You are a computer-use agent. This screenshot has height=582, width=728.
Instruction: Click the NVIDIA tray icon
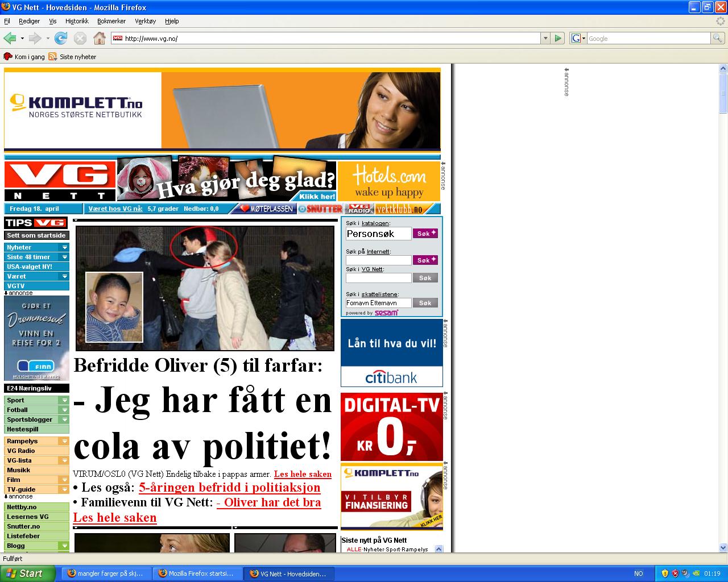(696, 573)
